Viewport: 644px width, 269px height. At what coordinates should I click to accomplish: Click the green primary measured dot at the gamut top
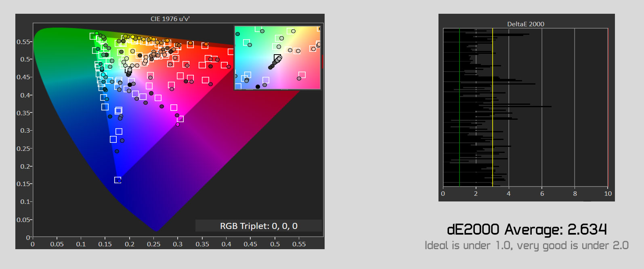tap(96, 33)
